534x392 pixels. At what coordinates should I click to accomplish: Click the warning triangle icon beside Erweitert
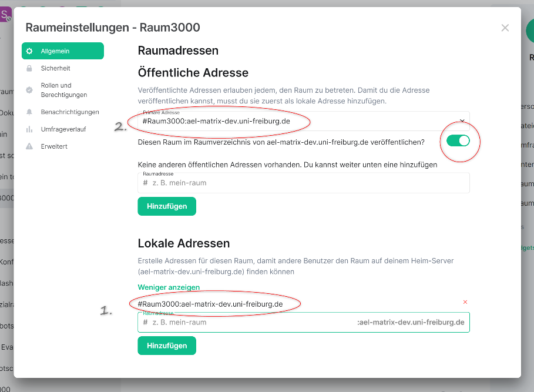click(x=29, y=146)
